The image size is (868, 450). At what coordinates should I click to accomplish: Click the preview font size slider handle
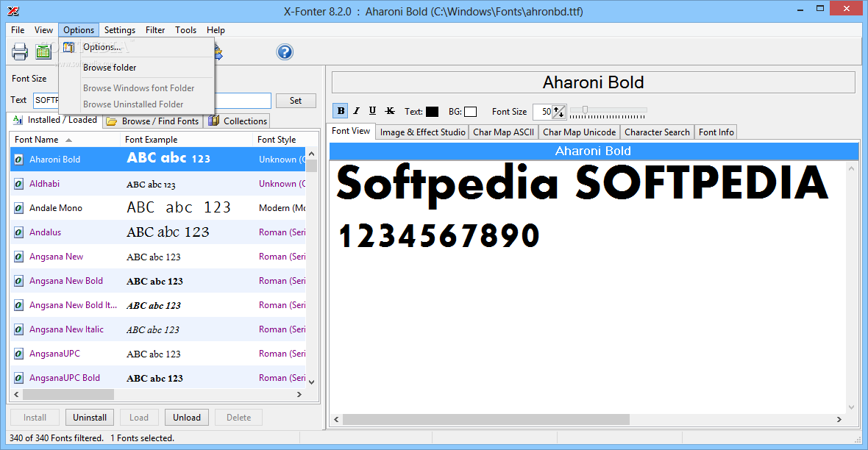click(x=585, y=110)
